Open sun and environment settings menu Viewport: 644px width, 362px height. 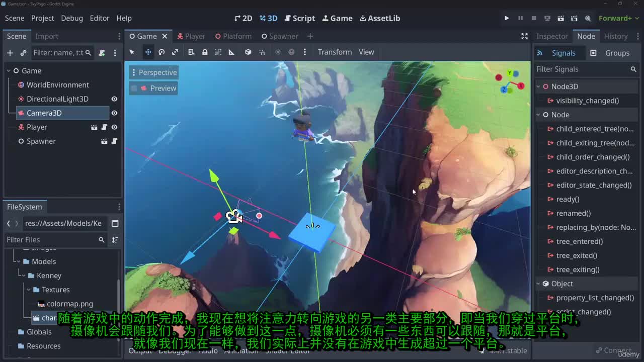[304, 52]
